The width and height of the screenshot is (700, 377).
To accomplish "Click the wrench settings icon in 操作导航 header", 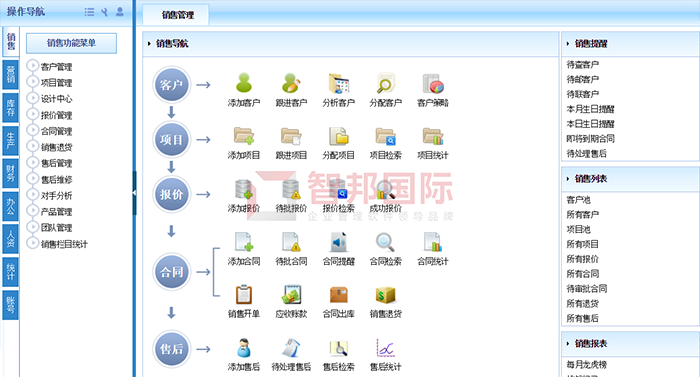I will tap(104, 12).
